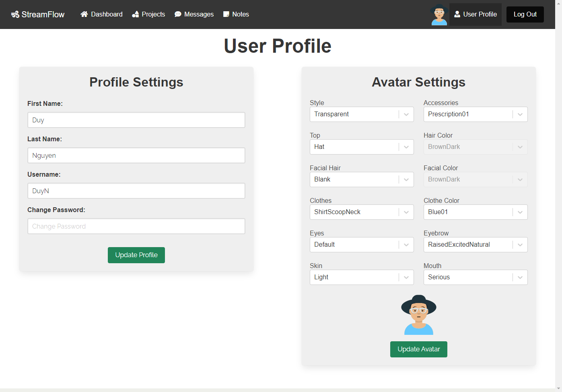The height and width of the screenshot is (392, 562).
Task: Click the disabled Hair Color dropdown
Action: pos(476,147)
